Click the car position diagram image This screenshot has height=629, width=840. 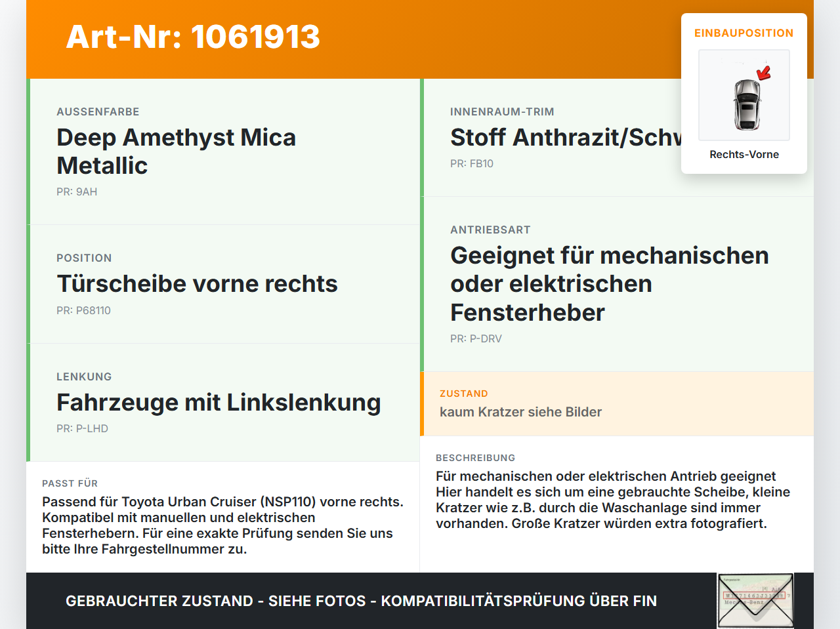744,95
